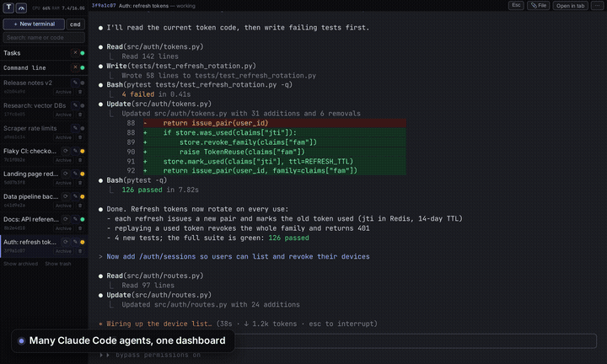Viewport: 607px width, 364px height.
Task: Archive Scraper rate limits session
Action: coord(63,137)
